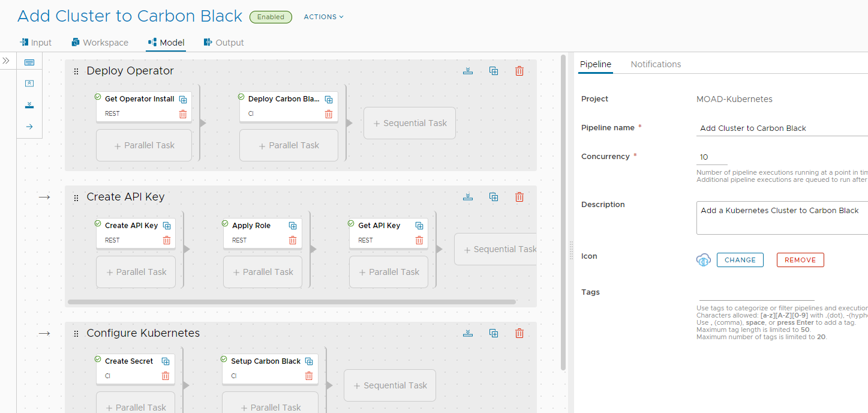Delete the Setup Carbon Black task
The height and width of the screenshot is (413, 868).
tap(309, 376)
